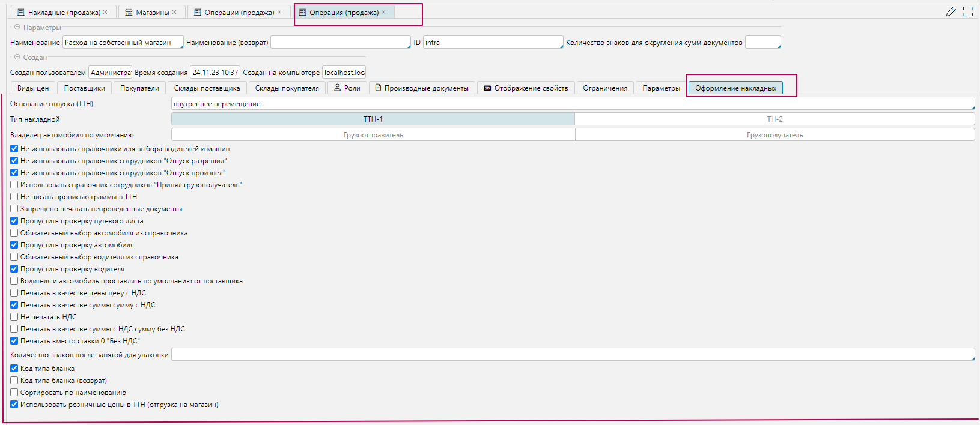The image size is (980, 425).
Task: Collapse the Параметры section
Action: 17,28
